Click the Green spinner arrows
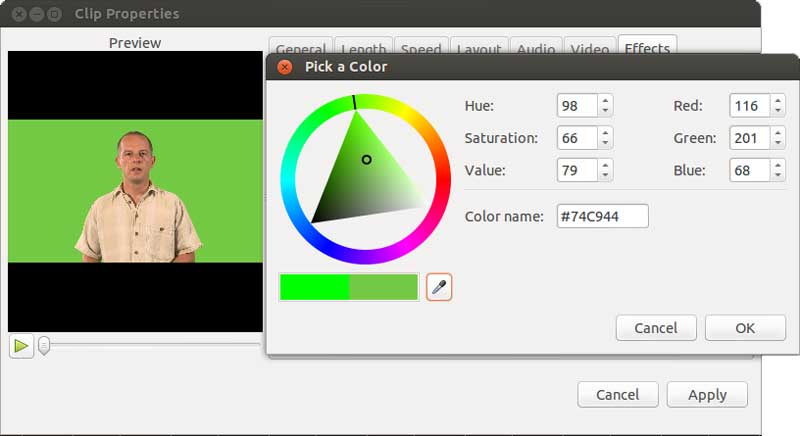Viewport: 800px width, 436px height. click(x=777, y=138)
